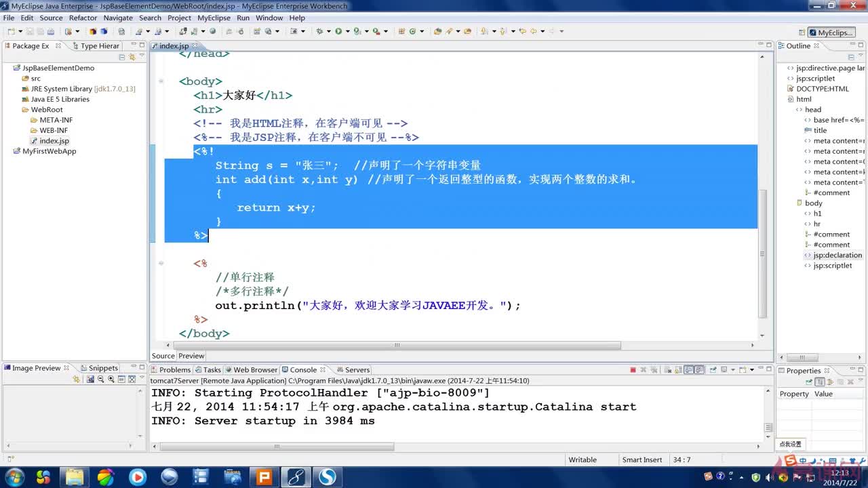Switch to the Servers tab
Viewport: 868px width, 488px height.
click(x=353, y=370)
